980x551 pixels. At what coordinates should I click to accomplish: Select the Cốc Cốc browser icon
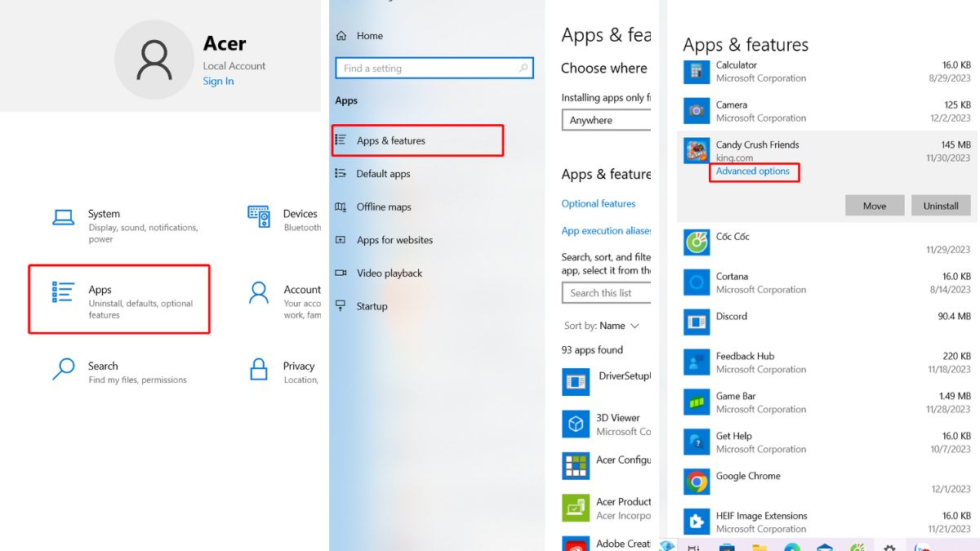point(697,242)
